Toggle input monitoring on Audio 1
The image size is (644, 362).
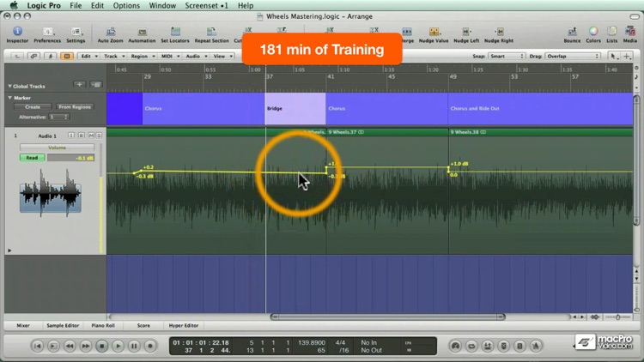71,136
